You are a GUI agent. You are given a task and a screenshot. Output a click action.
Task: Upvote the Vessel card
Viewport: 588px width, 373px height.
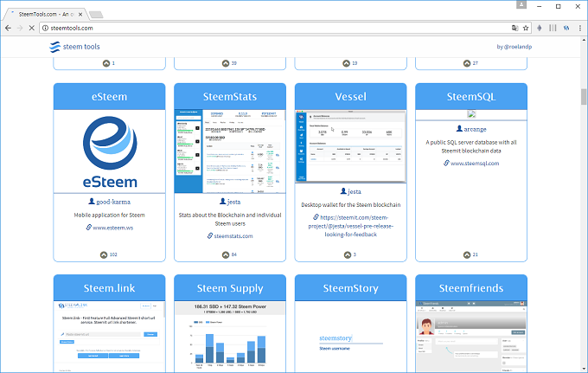click(348, 254)
